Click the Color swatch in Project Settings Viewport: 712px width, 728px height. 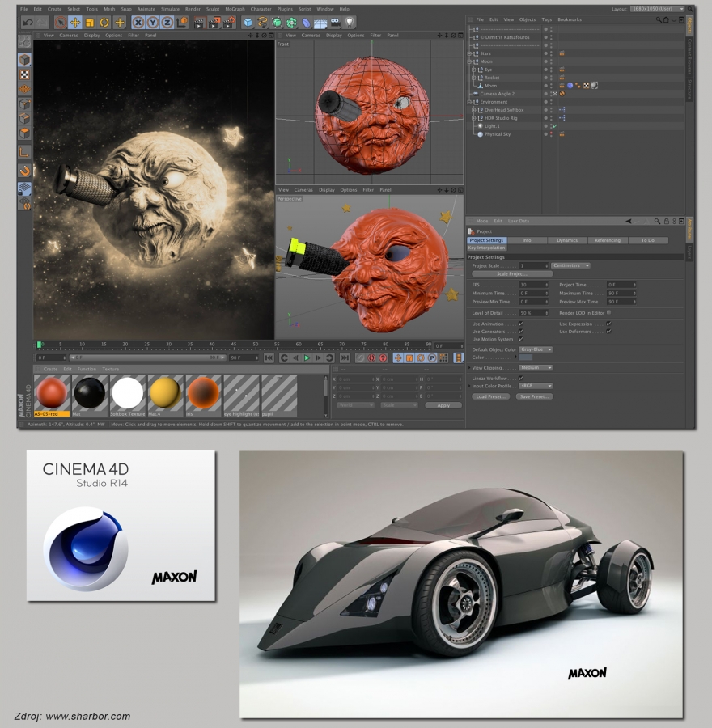click(525, 358)
